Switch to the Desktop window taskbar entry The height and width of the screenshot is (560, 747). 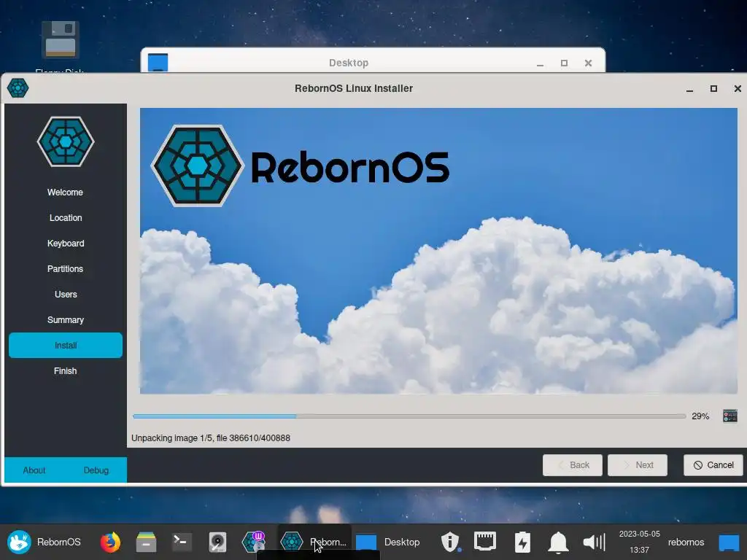[388, 542]
